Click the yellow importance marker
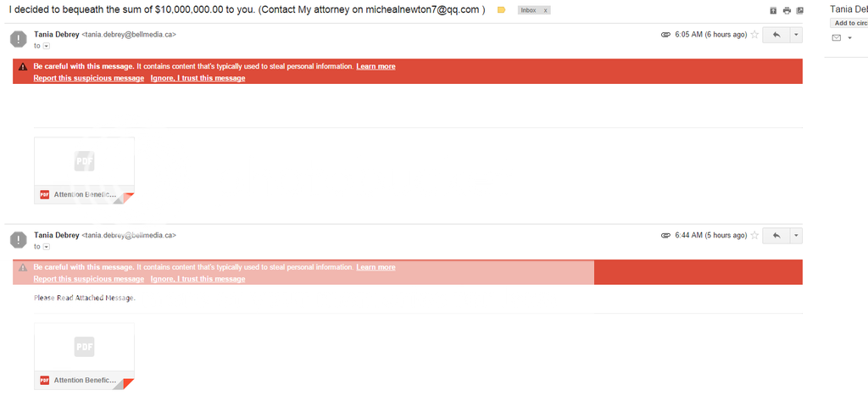Viewport: 868px width, 396px height. [502, 10]
